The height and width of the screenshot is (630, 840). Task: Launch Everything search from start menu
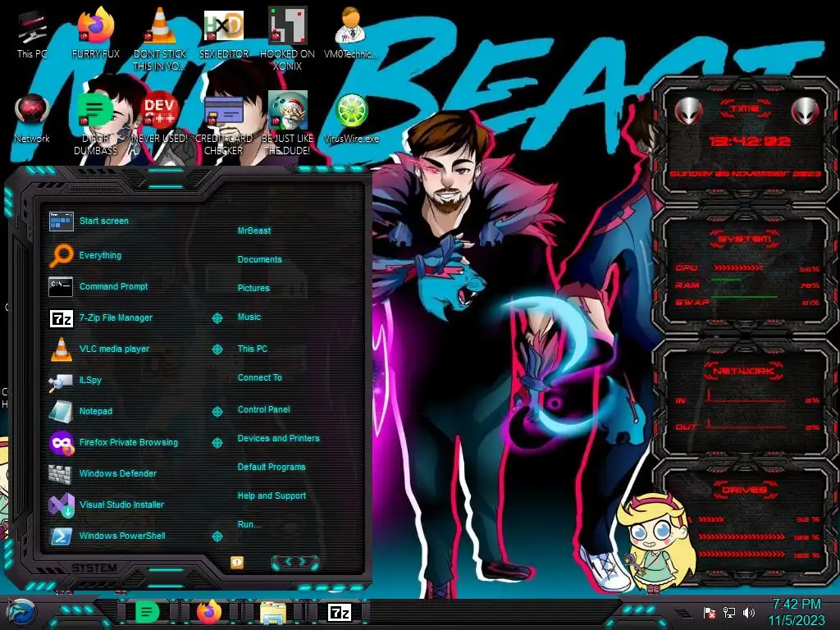pos(100,256)
